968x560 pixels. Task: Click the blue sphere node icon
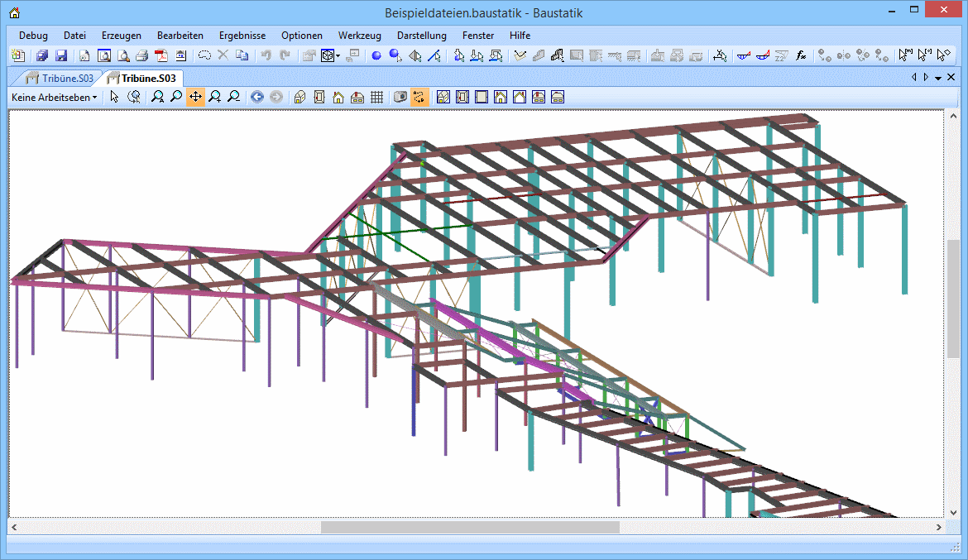[376, 56]
